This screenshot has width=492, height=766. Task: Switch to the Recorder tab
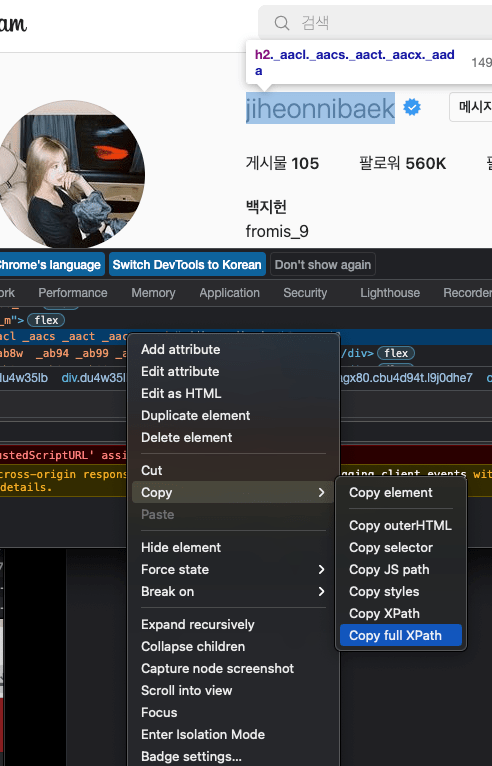coord(467,293)
